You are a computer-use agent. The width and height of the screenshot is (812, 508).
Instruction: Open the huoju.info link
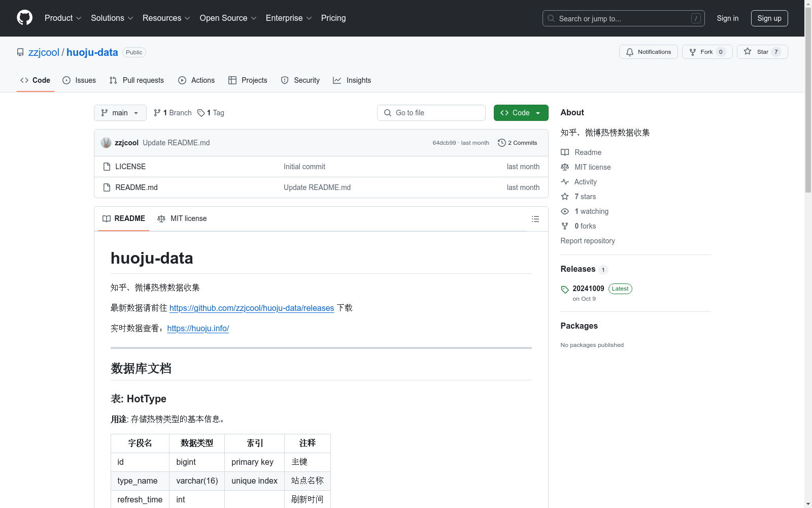(198, 328)
